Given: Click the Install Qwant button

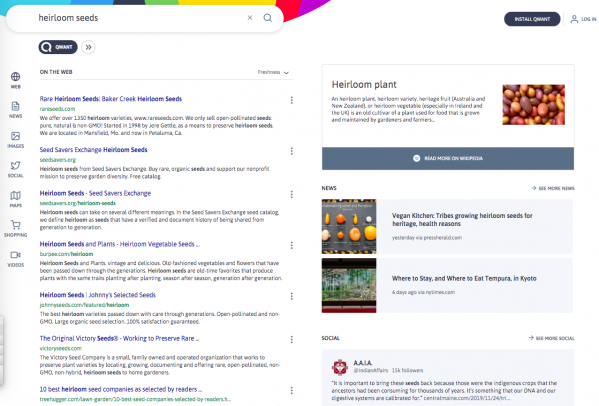Looking at the screenshot, I should 532,19.
